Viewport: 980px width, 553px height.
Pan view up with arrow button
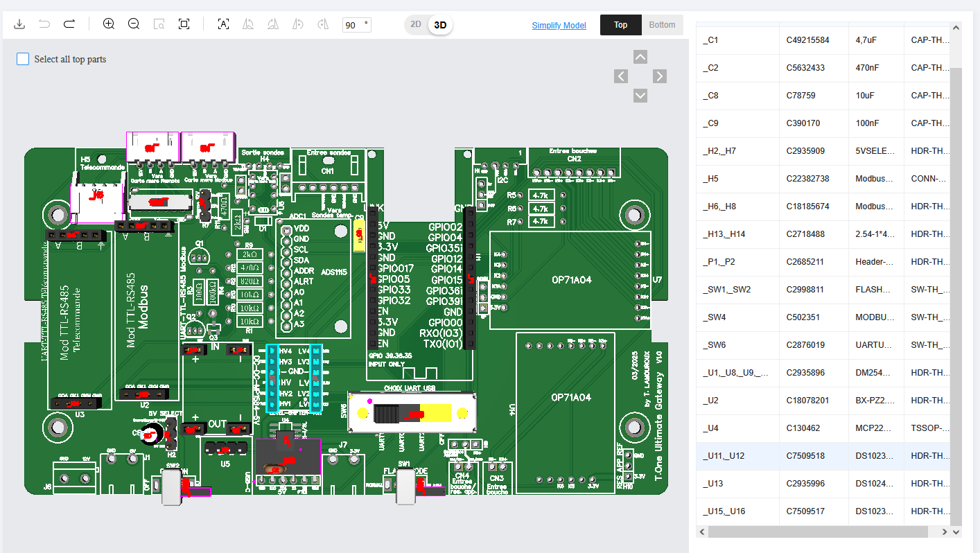tap(640, 57)
